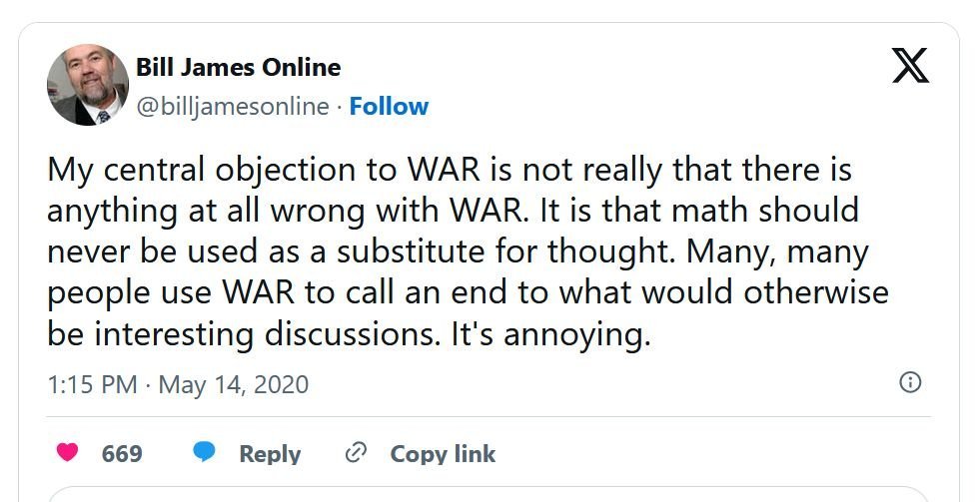This screenshot has height=502, width=980.
Task: Click the 1:15 PM time stamp
Action: coord(92,384)
